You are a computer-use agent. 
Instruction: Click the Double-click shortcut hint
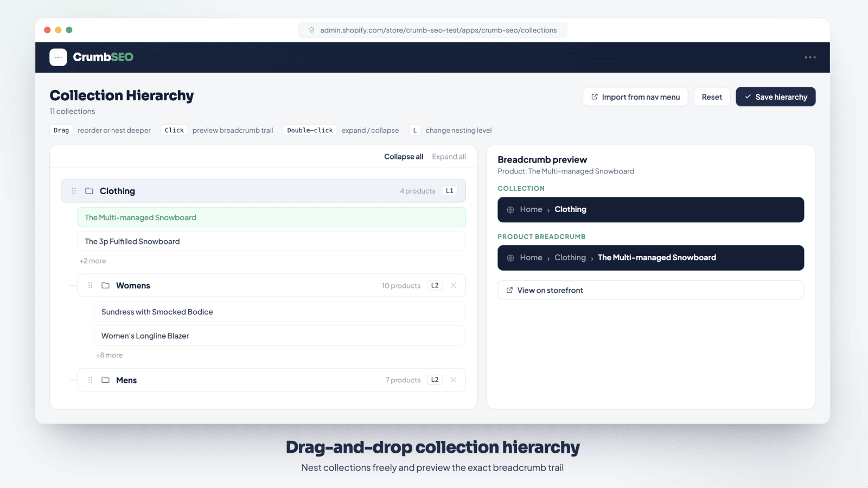pyautogui.click(x=310, y=130)
